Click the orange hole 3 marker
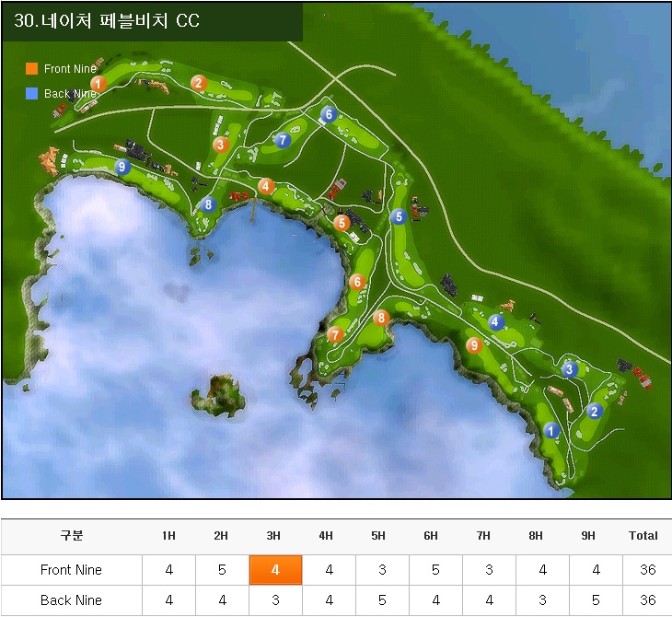 [220, 145]
